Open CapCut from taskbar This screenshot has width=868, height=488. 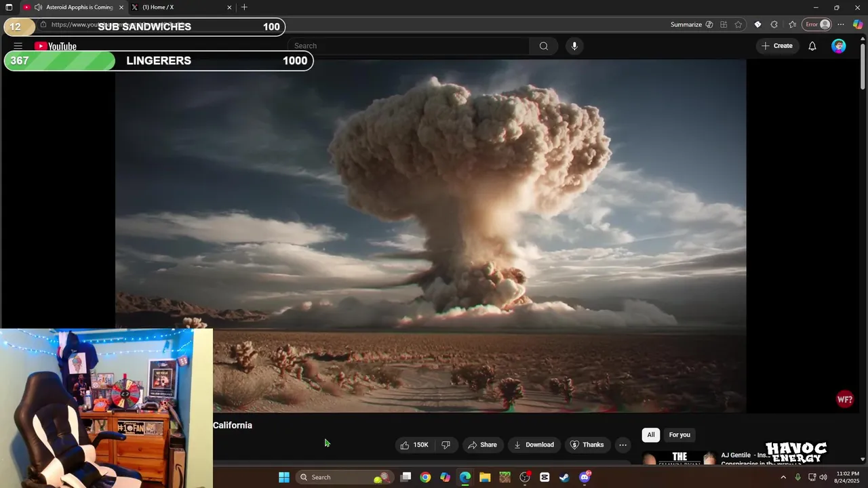[x=545, y=477]
